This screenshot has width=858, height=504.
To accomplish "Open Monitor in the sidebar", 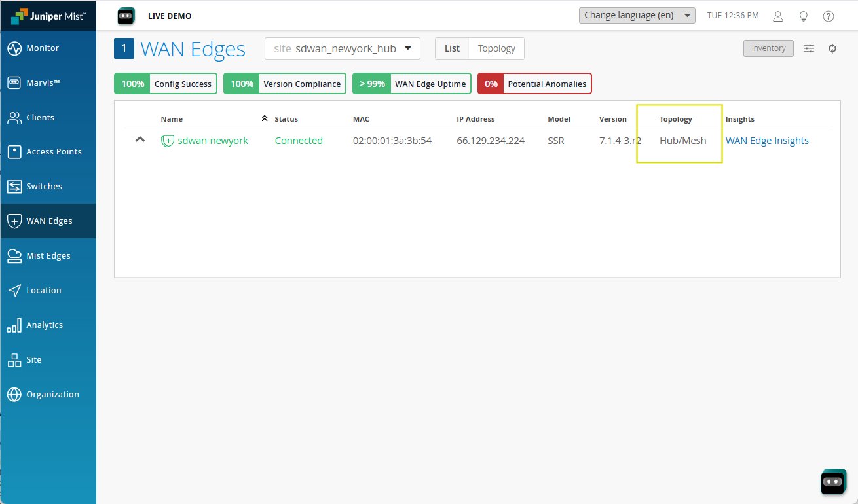I will click(48, 48).
